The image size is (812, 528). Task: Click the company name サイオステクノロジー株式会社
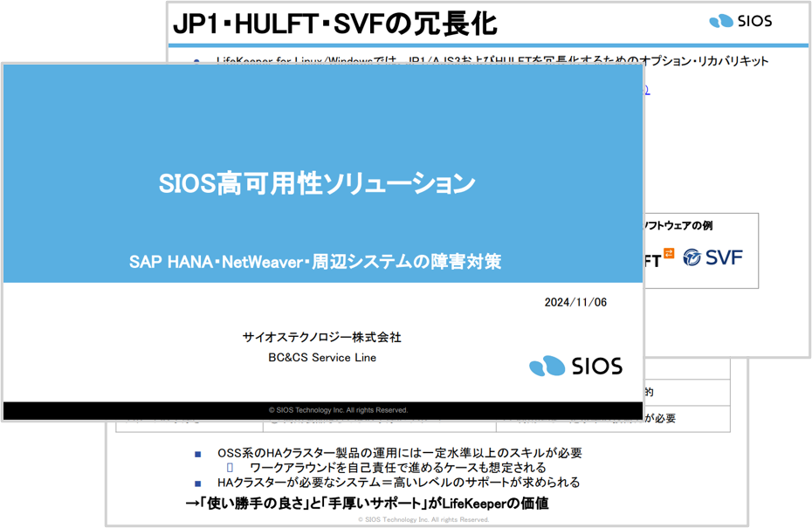tap(322, 338)
